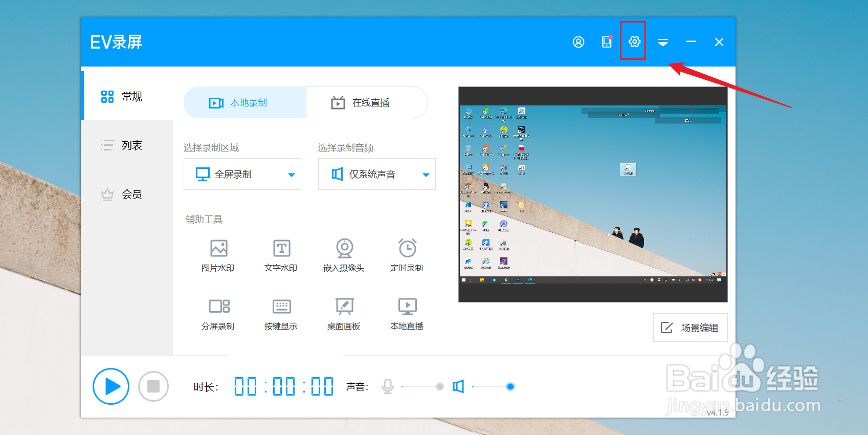Adjust the microphone volume slider
The height and width of the screenshot is (435, 868).
(422, 386)
